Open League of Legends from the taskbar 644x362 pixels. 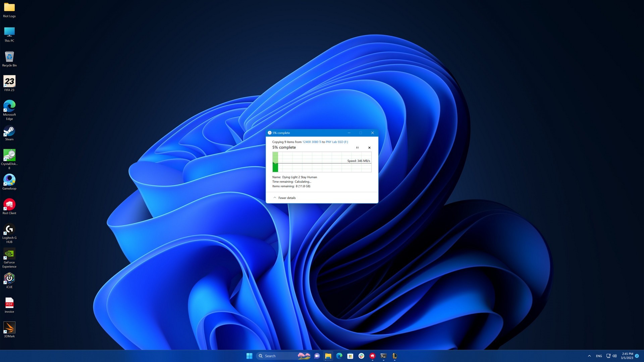click(394, 356)
